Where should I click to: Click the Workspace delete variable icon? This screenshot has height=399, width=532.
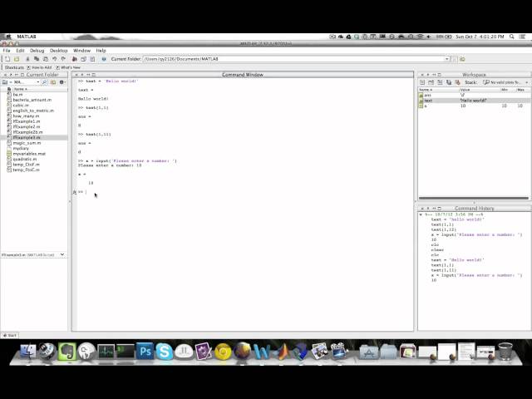(x=458, y=82)
